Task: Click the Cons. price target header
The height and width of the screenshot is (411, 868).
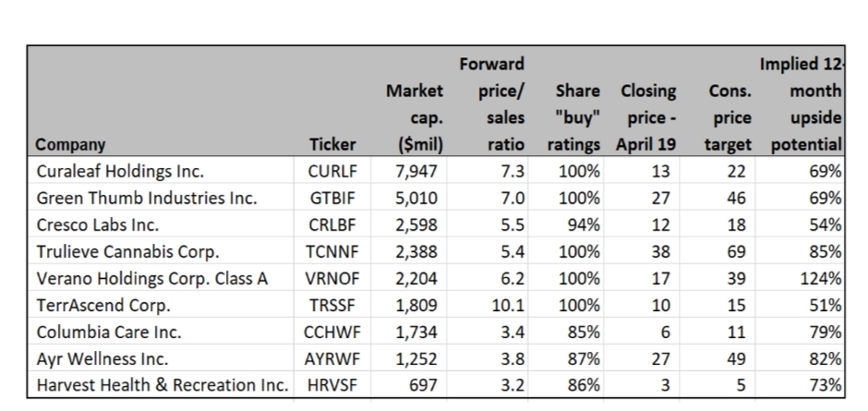Action: pyautogui.click(x=728, y=117)
